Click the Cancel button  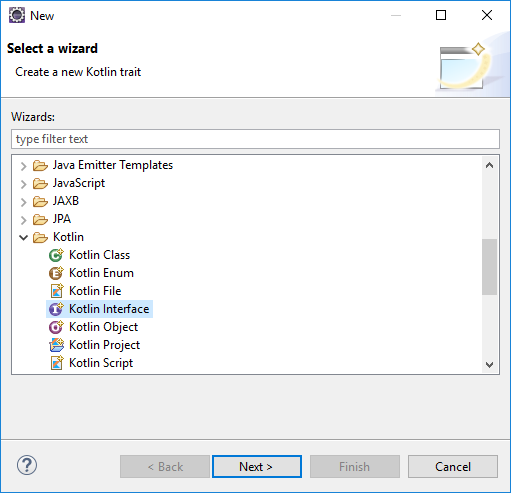453,467
